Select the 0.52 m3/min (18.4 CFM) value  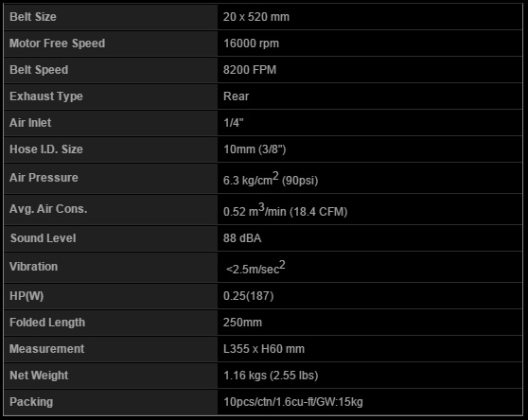(x=286, y=210)
